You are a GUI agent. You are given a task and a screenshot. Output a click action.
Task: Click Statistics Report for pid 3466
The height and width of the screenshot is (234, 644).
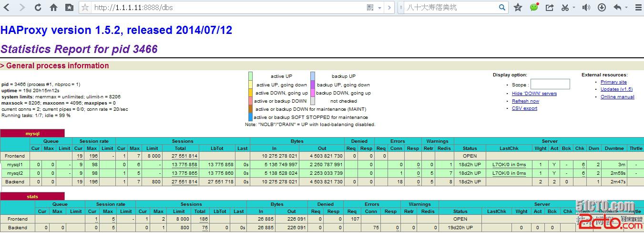[x=79, y=49]
